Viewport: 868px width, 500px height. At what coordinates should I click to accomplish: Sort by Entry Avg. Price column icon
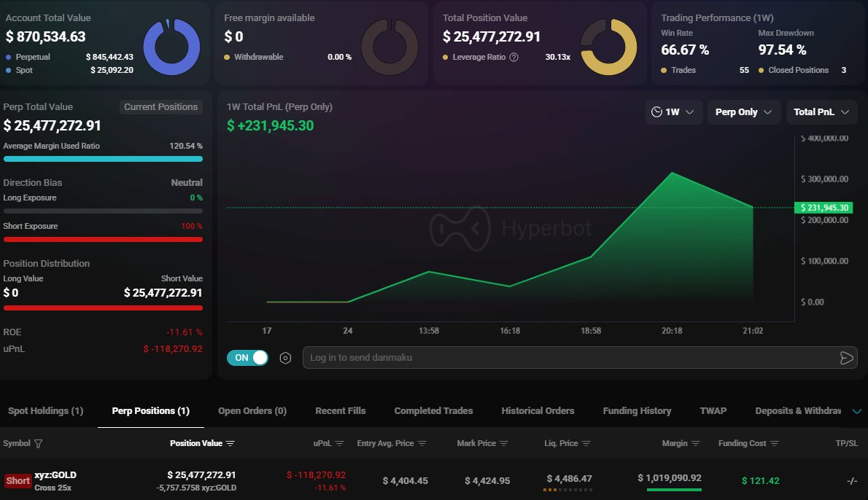tap(422, 444)
